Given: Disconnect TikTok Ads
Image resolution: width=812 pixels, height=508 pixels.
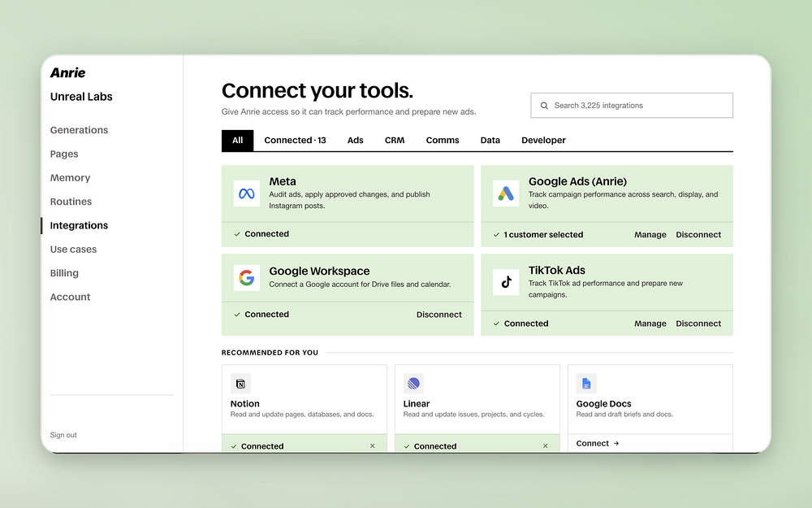Looking at the screenshot, I should (698, 323).
